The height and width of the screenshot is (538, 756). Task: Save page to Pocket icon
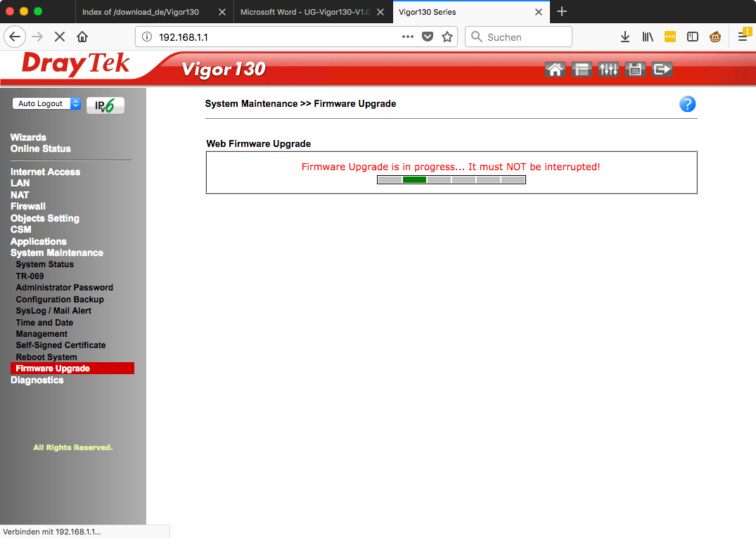[428, 37]
